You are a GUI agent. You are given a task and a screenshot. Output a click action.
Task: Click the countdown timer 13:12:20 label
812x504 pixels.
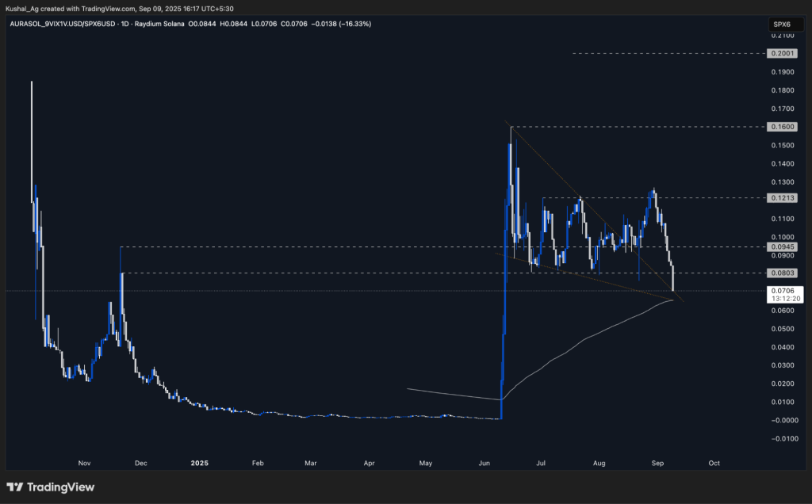click(786, 299)
